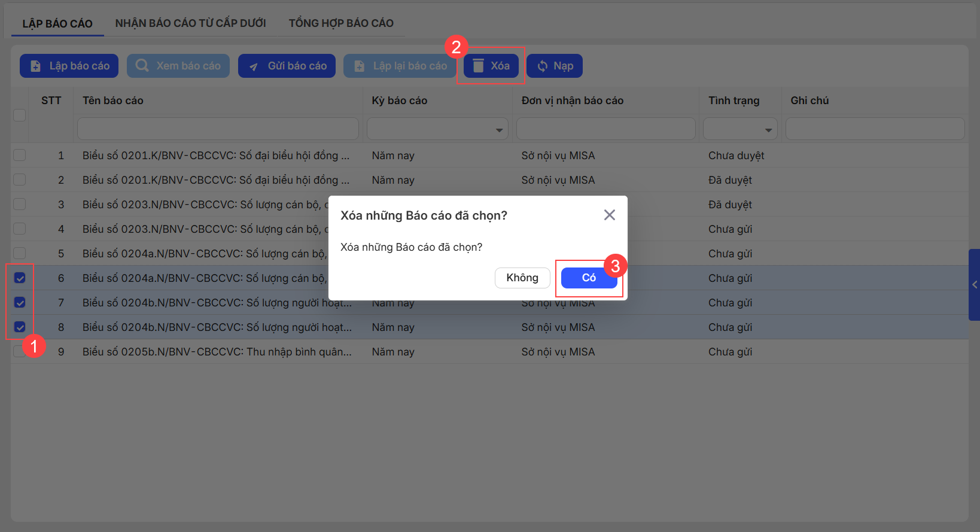Switch to Tổng hợp báo cáo tab
The image size is (980, 532).
pyautogui.click(x=341, y=23)
